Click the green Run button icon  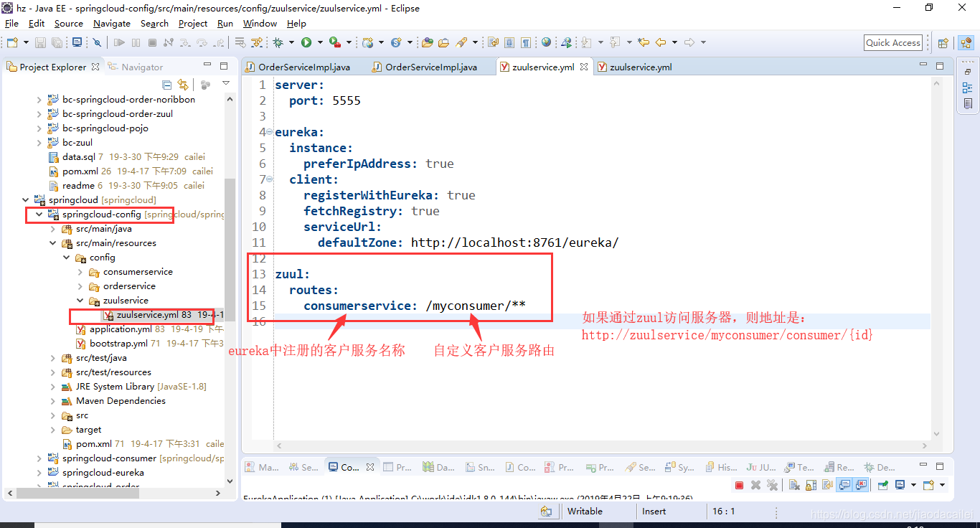[x=306, y=42]
